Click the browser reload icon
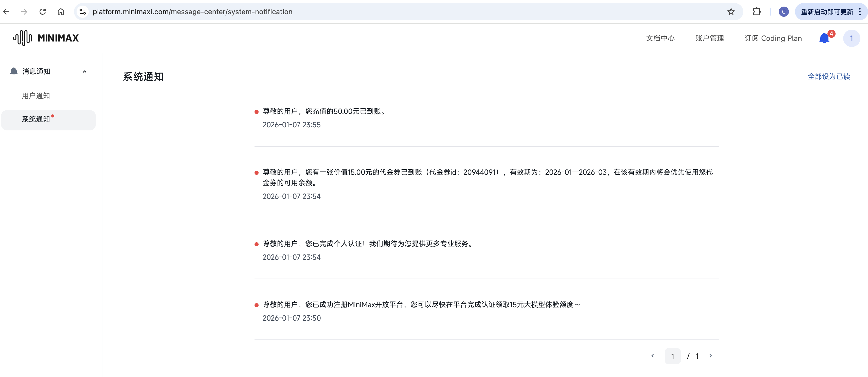Image resolution: width=868 pixels, height=377 pixels. 42,12
